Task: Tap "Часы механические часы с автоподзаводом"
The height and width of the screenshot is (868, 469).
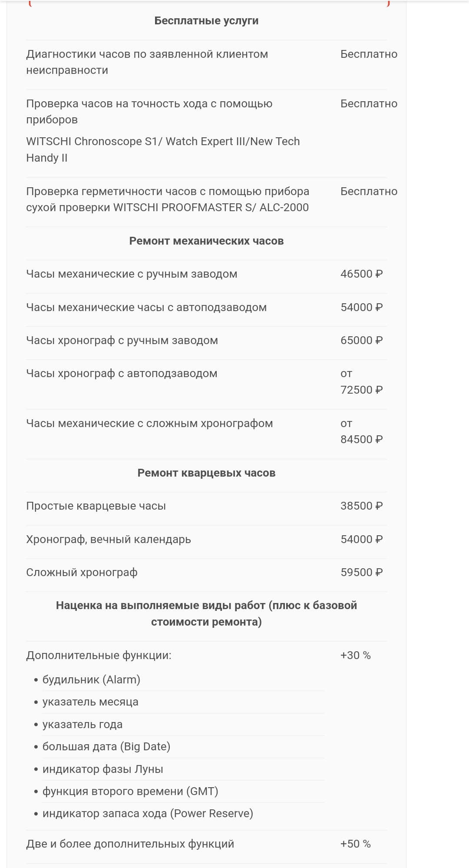Action: click(x=146, y=308)
